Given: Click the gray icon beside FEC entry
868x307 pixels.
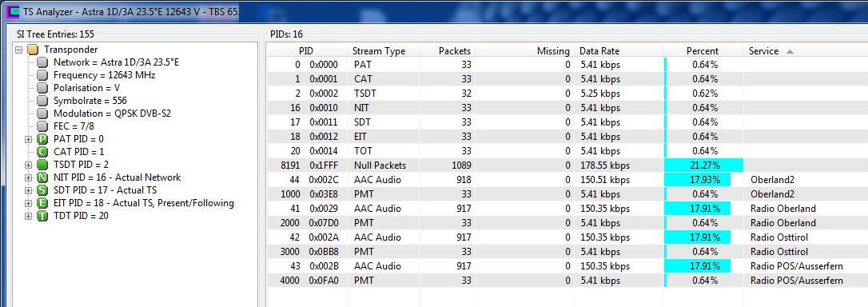Looking at the screenshot, I should coord(42,126).
